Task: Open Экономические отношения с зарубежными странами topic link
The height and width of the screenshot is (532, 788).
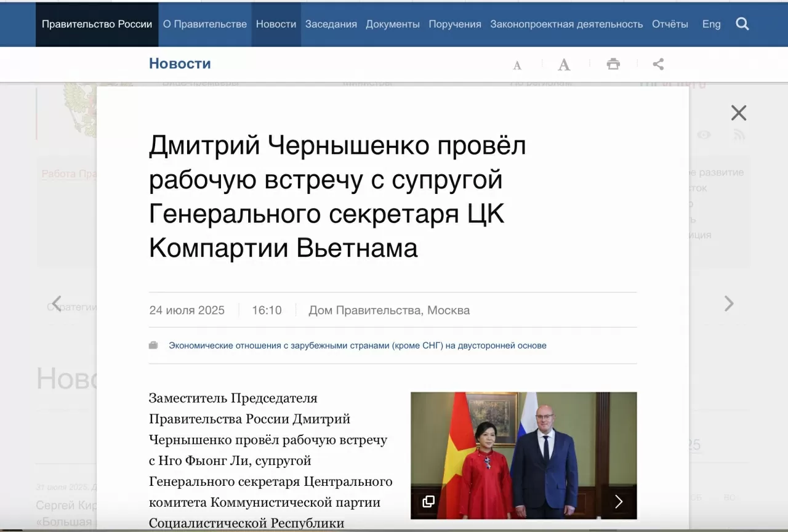Action: pos(358,345)
